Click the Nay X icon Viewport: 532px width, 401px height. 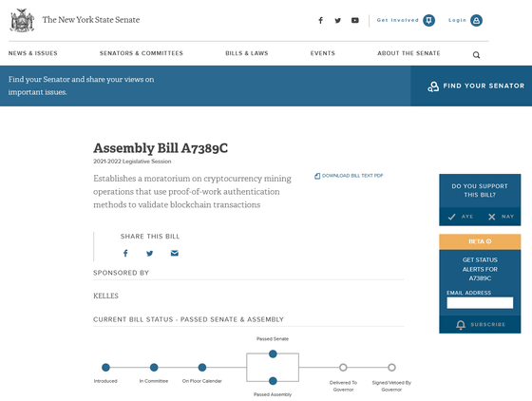click(492, 217)
